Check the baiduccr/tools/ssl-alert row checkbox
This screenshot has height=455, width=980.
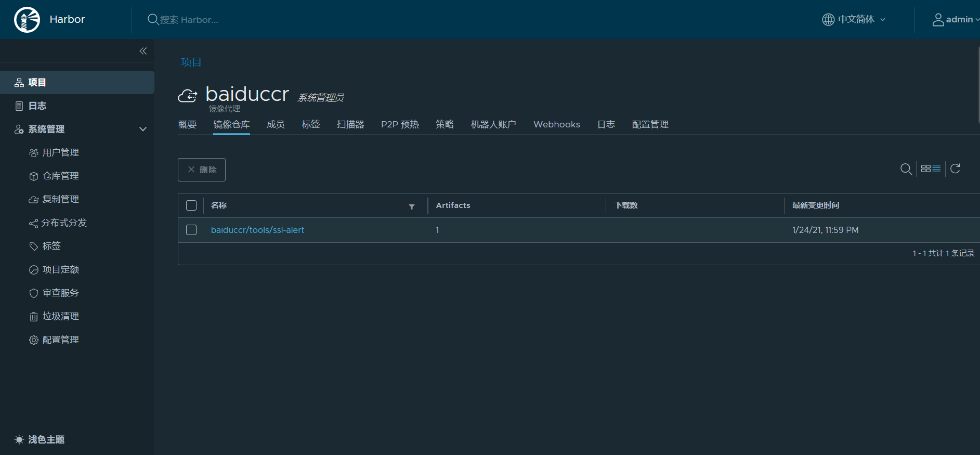coord(191,230)
